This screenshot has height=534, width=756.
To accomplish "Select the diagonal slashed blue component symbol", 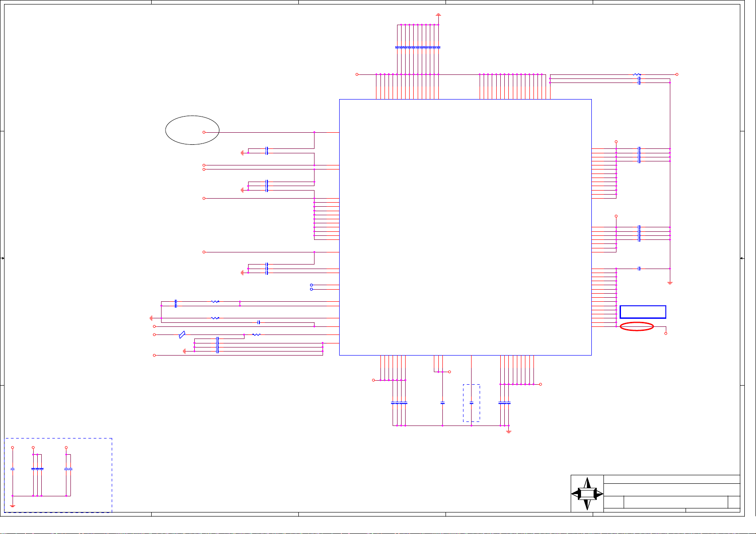I will point(182,334).
